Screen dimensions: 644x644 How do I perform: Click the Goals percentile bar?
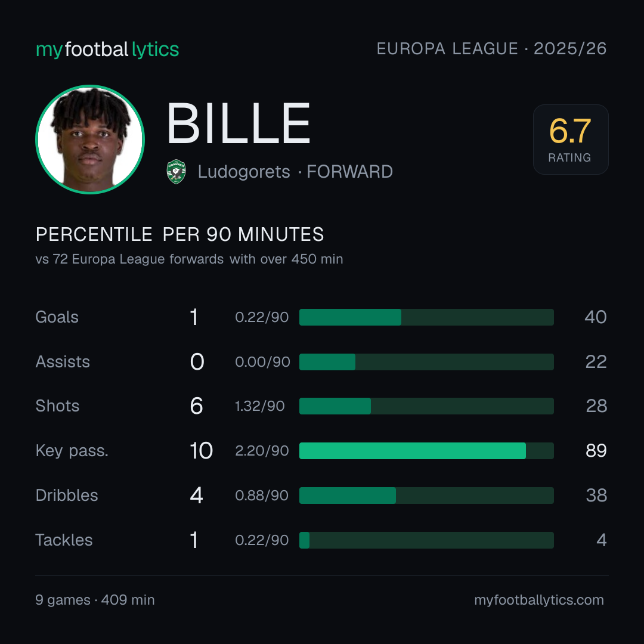(426, 317)
